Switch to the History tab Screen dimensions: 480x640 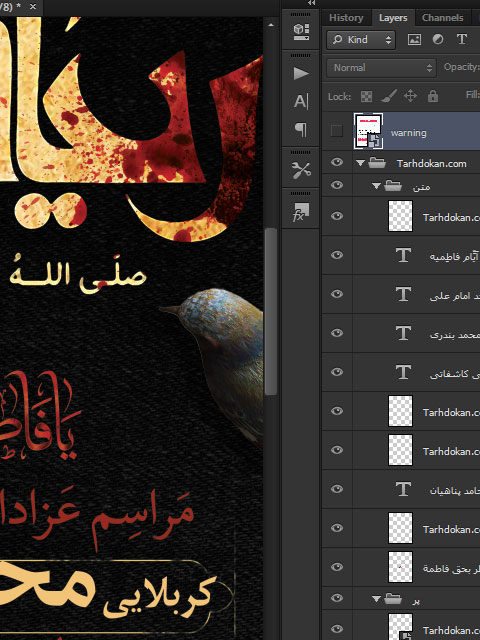346,18
